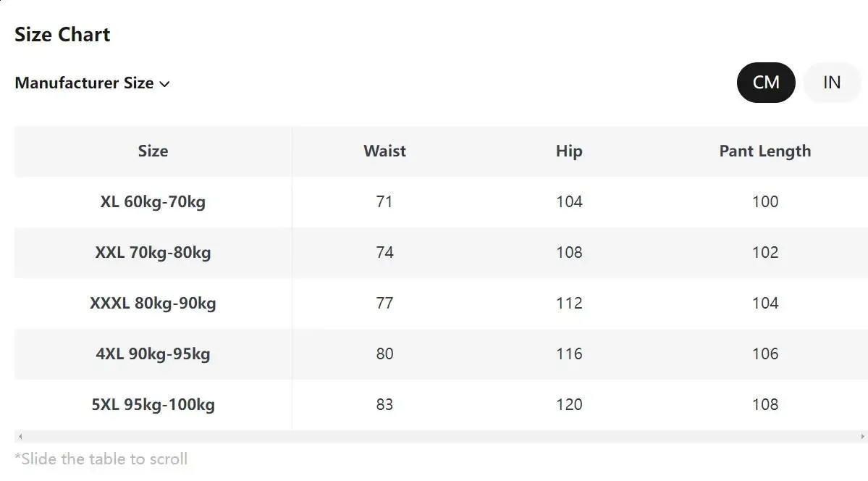
Task: Click the waist value 71 for XL
Action: [x=384, y=202]
